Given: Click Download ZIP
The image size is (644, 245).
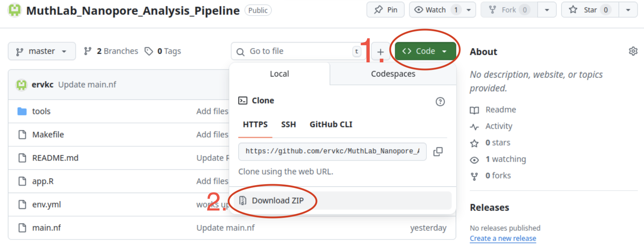Looking at the screenshot, I should pyautogui.click(x=343, y=201).
